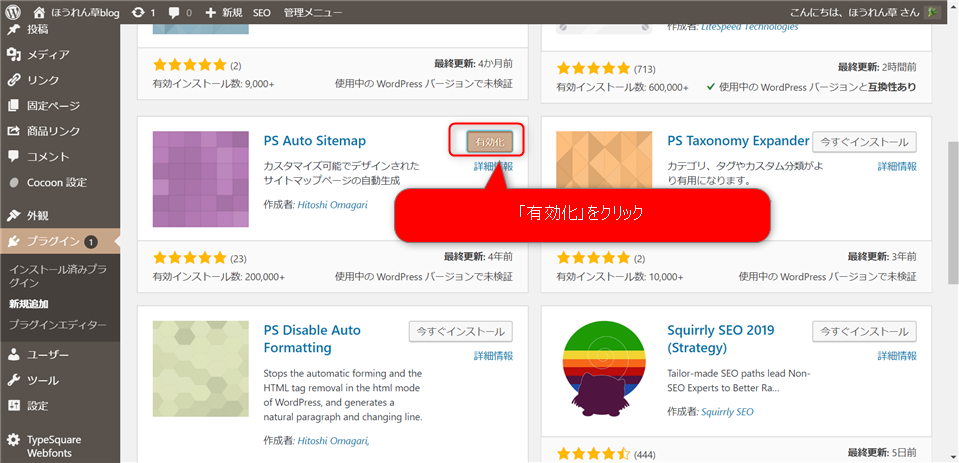Open the SEO admin bar menu
Image resolution: width=959 pixels, height=463 pixels.
click(x=262, y=12)
